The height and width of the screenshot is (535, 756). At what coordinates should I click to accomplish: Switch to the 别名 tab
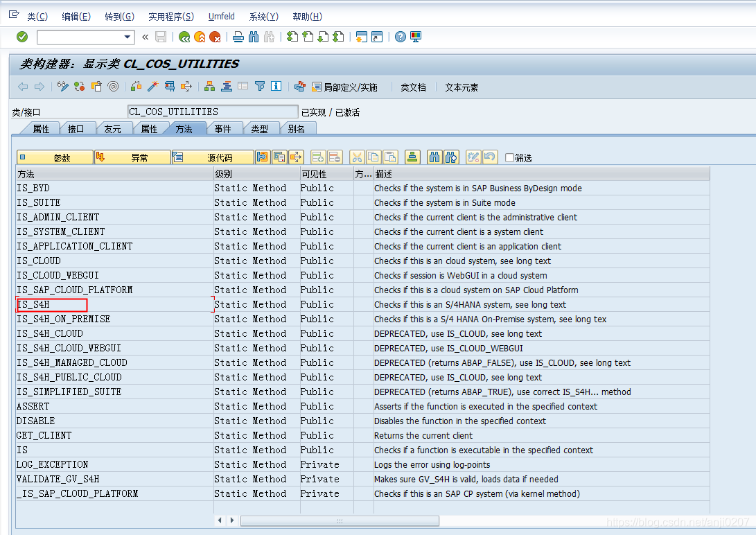296,129
